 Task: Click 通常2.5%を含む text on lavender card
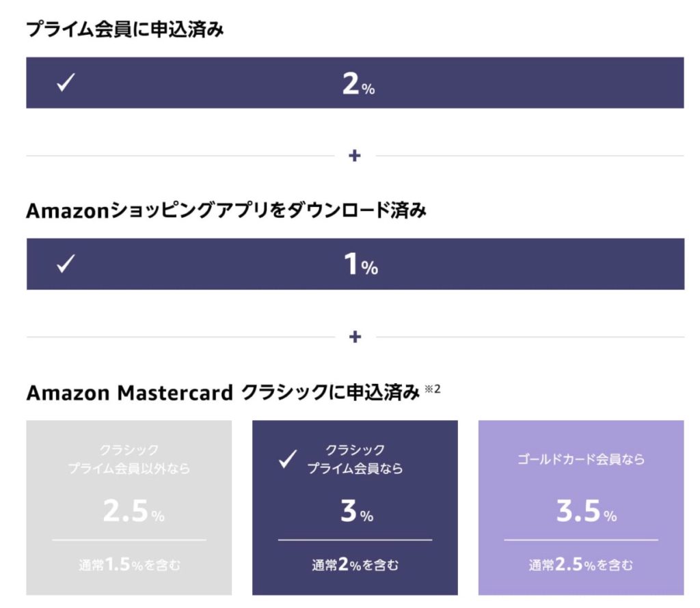(581, 565)
